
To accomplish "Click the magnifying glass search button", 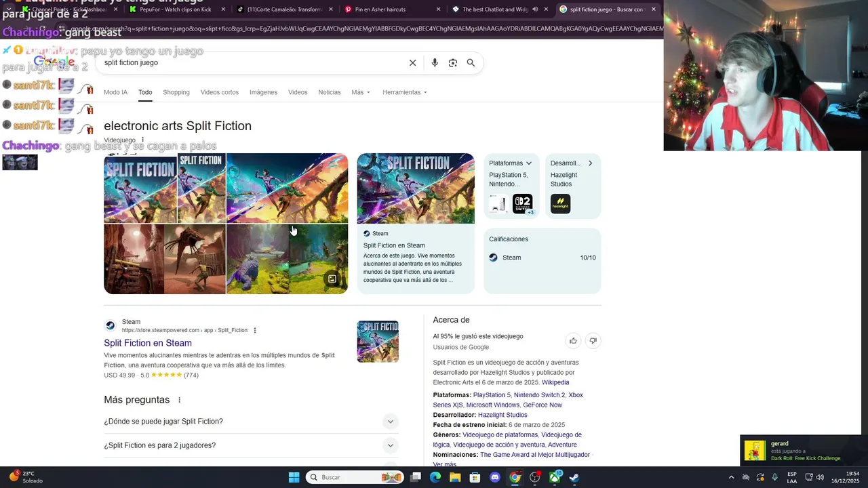I will 471,63.
